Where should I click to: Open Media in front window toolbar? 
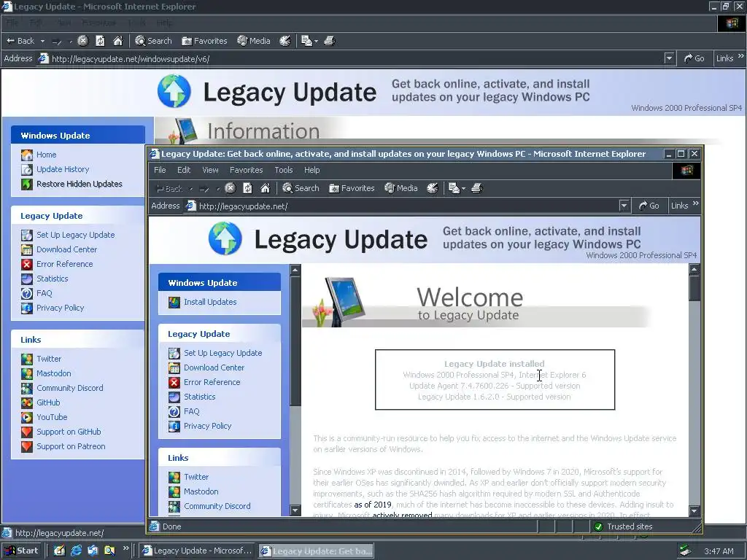point(401,188)
